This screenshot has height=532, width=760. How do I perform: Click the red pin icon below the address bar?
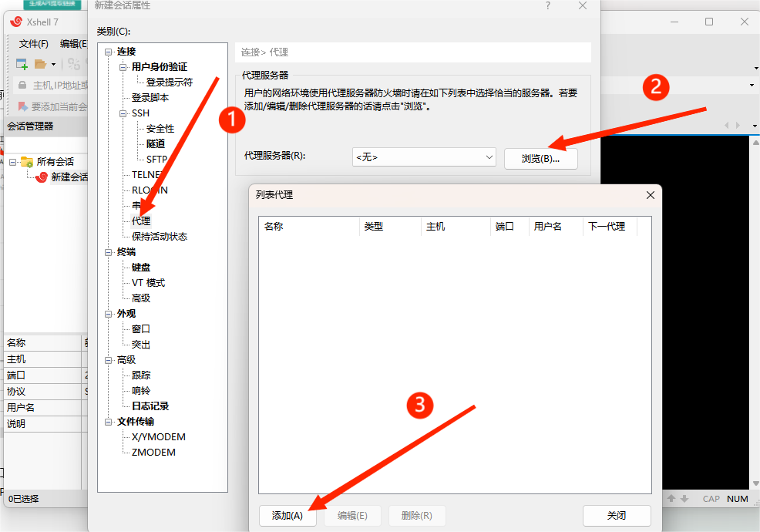point(21,106)
